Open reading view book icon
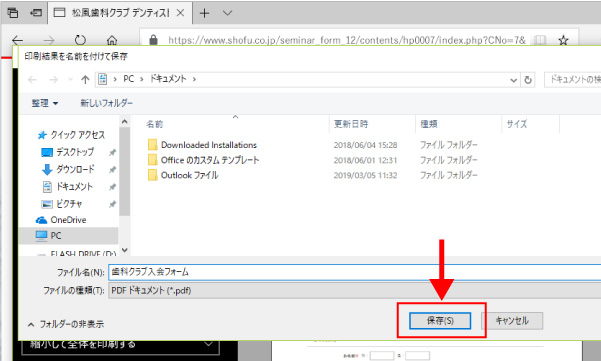Viewport: 601px width, 361px height. pos(540,40)
